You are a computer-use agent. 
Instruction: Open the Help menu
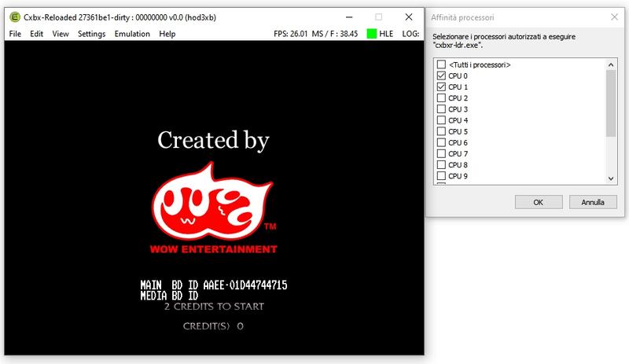[167, 34]
